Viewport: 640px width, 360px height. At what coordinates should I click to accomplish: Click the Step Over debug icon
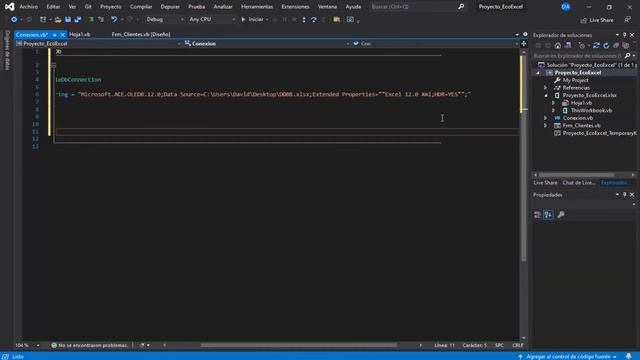313,19
